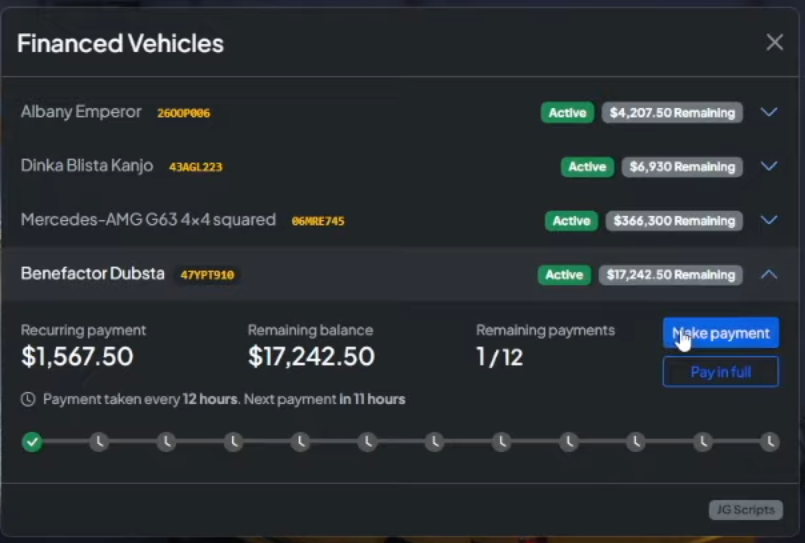Click the JG Scripts label
Viewport: 805px width, 543px height.
746,510
